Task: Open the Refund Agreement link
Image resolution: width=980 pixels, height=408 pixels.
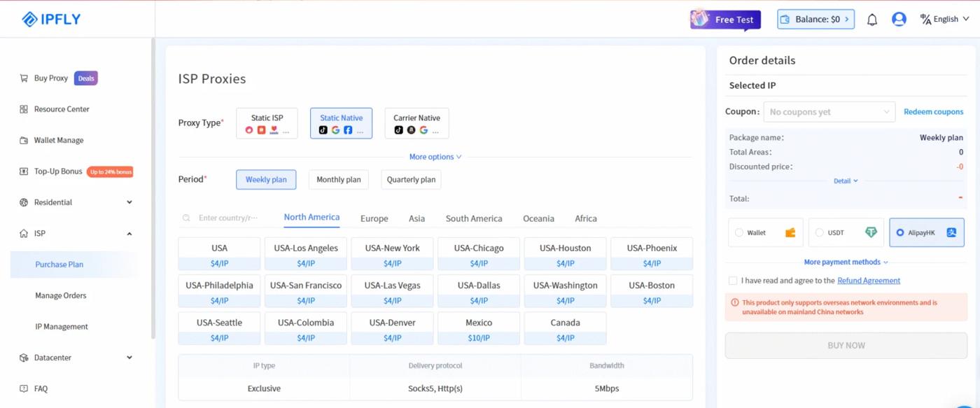Action: [x=869, y=281]
